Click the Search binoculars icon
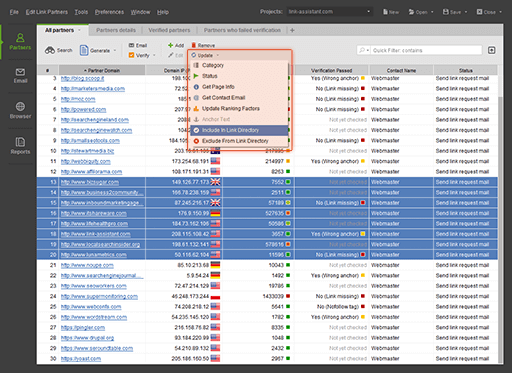This screenshot has width=512, height=373. (x=50, y=50)
